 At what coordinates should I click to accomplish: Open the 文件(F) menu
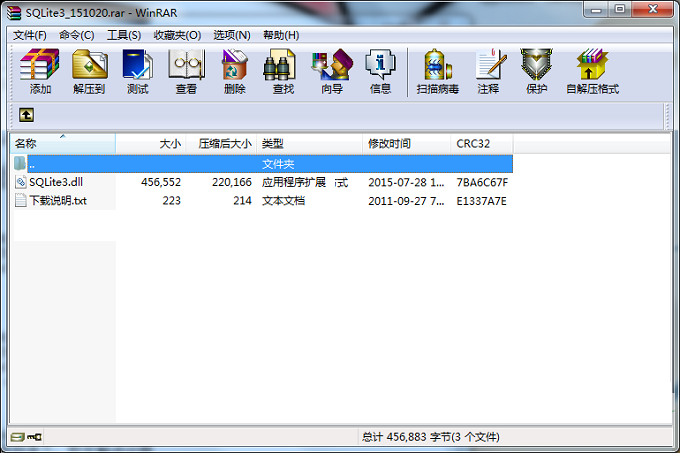click(x=29, y=35)
